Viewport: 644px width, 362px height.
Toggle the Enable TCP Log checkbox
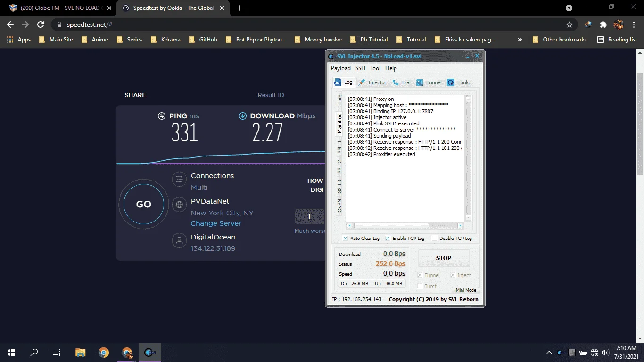388,239
